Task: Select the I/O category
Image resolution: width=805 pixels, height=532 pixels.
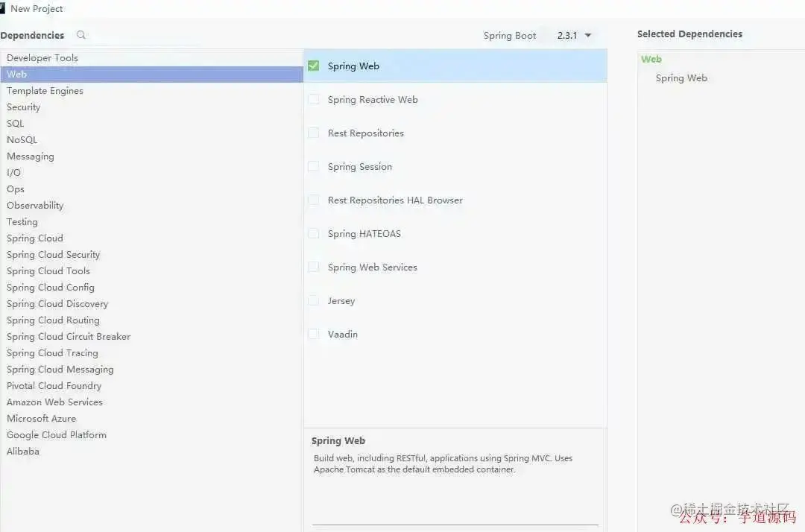Action: pos(152,173)
